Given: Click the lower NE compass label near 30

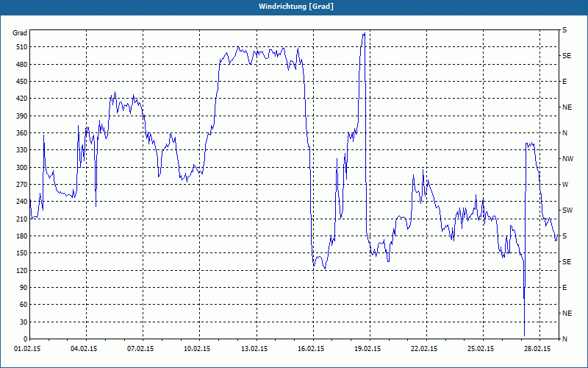Looking at the screenshot, I should 567,314.
